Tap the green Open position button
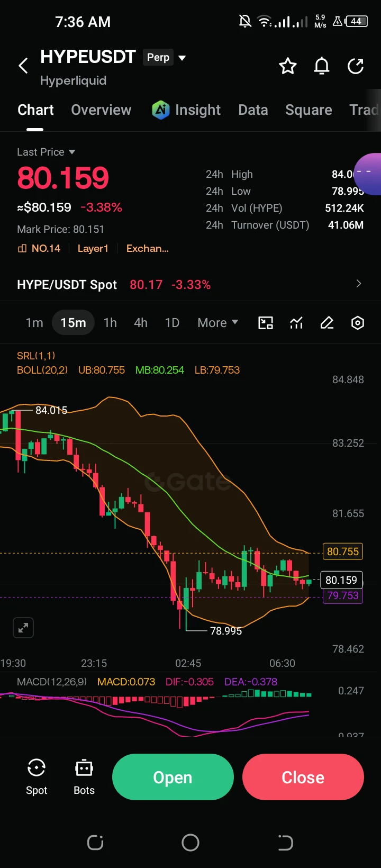Image resolution: width=381 pixels, height=868 pixels. pos(173,777)
